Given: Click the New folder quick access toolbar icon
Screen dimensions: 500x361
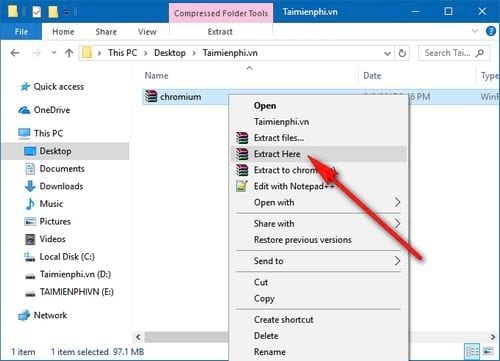Looking at the screenshot, I should [x=53, y=12].
